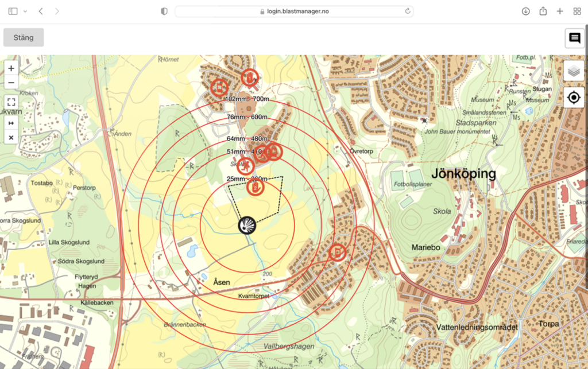Click the southeast red sign marker
The width and height of the screenshot is (588, 369).
coord(338,251)
